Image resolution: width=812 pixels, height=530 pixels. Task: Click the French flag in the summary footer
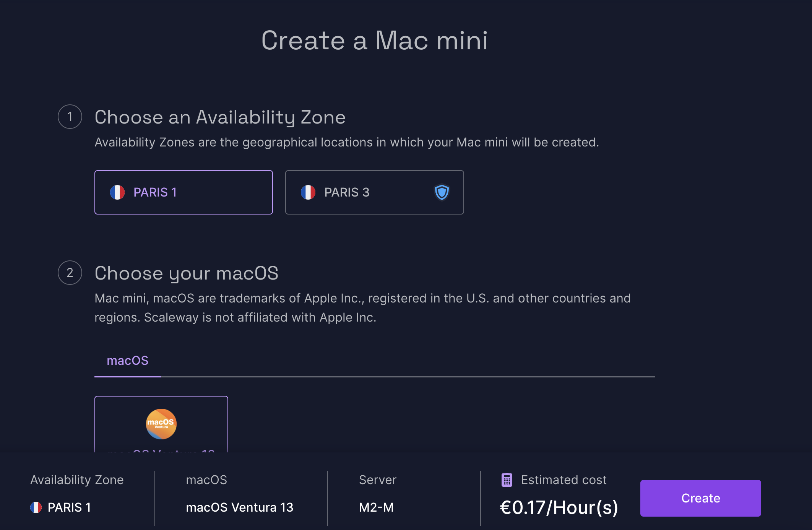pos(36,507)
